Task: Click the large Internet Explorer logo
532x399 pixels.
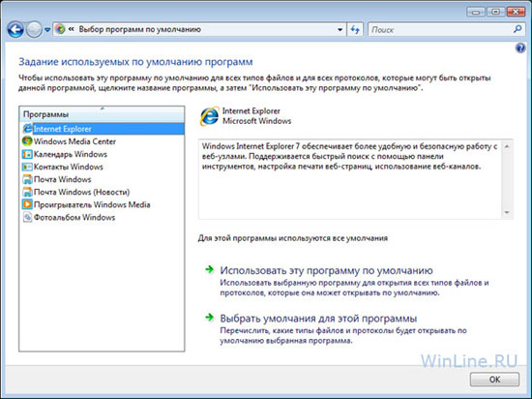Action: pyautogui.click(x=209, y=116)
